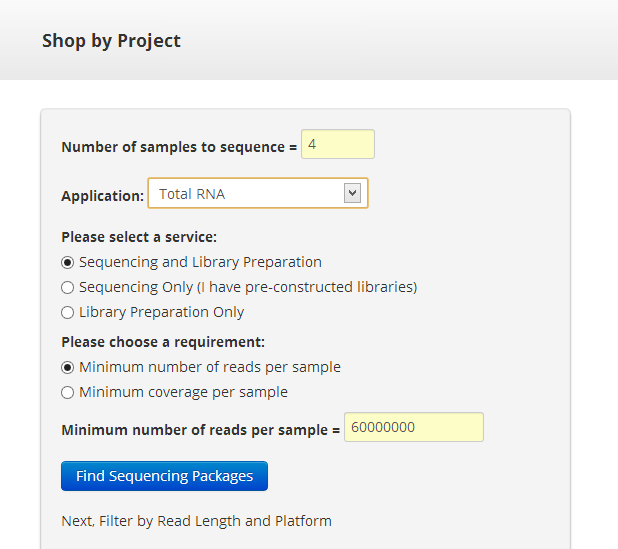This screenshot has width=618, height=549.
Task: Click the 'Please choose a requirement' heading
Action: (x=163, y=342)
